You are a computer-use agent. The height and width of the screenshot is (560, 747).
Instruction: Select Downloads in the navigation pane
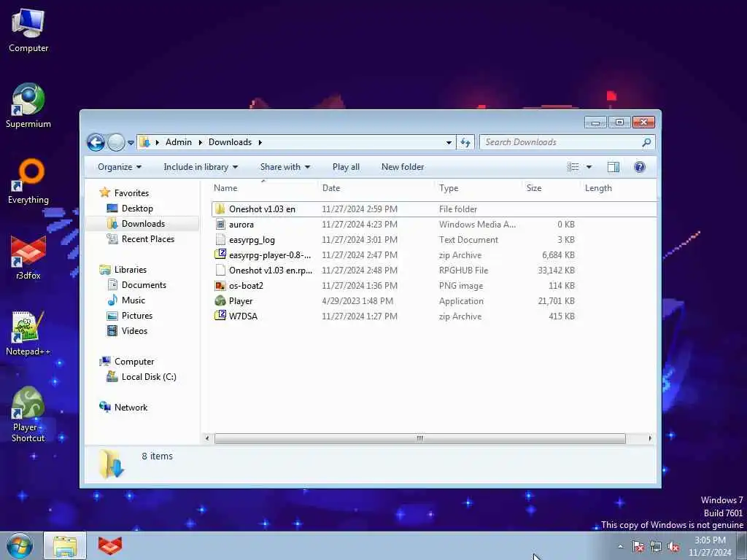tap(143, 223)
